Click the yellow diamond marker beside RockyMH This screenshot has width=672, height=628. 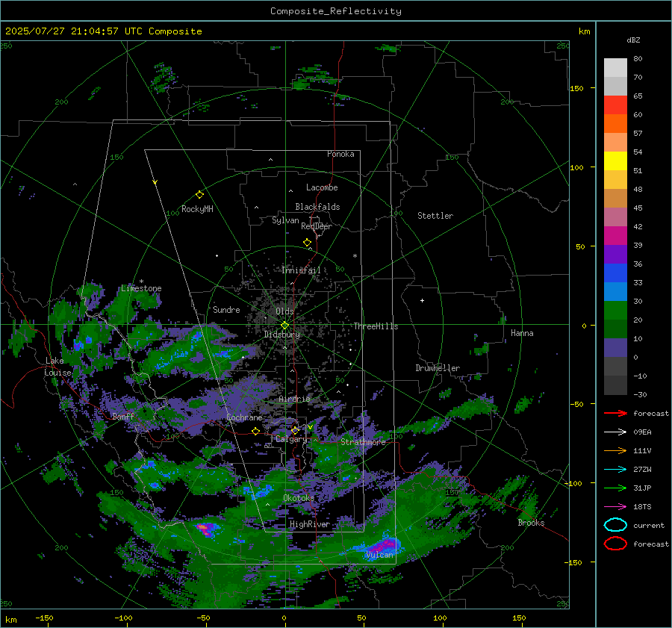(199, 195)
